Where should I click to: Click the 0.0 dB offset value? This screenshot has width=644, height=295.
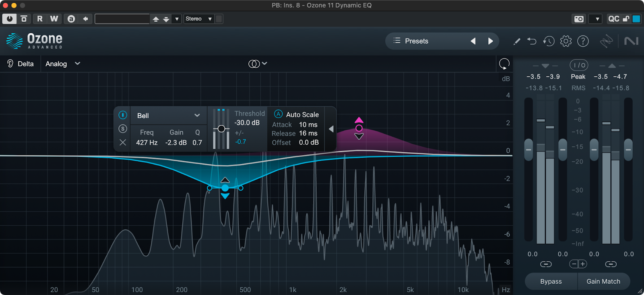(x=309, y=142)
